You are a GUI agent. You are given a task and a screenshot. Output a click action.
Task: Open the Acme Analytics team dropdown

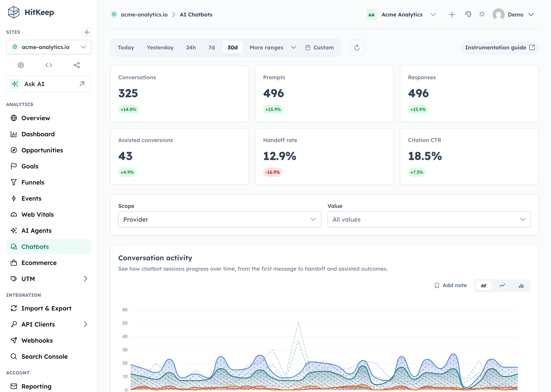(x=401, y=15)
